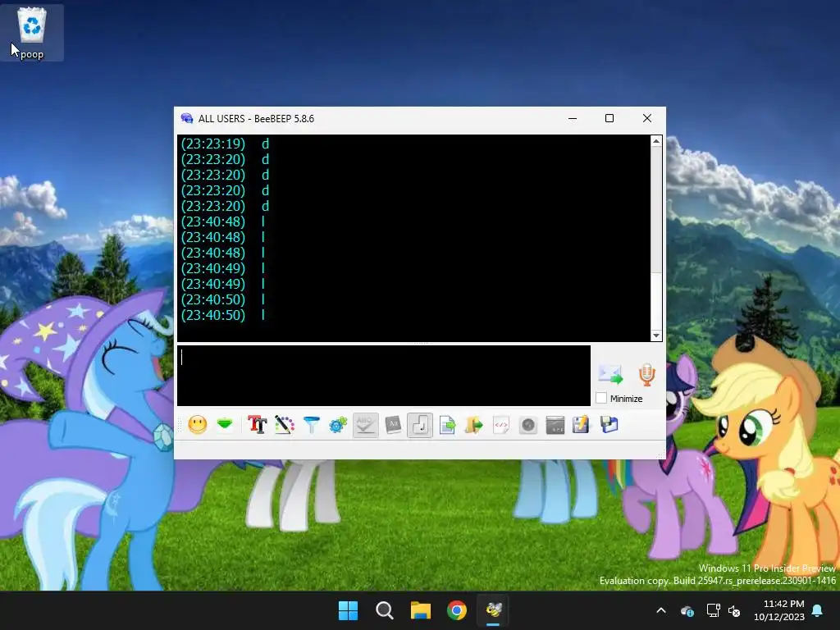Open the notification bell

(818, 610)
